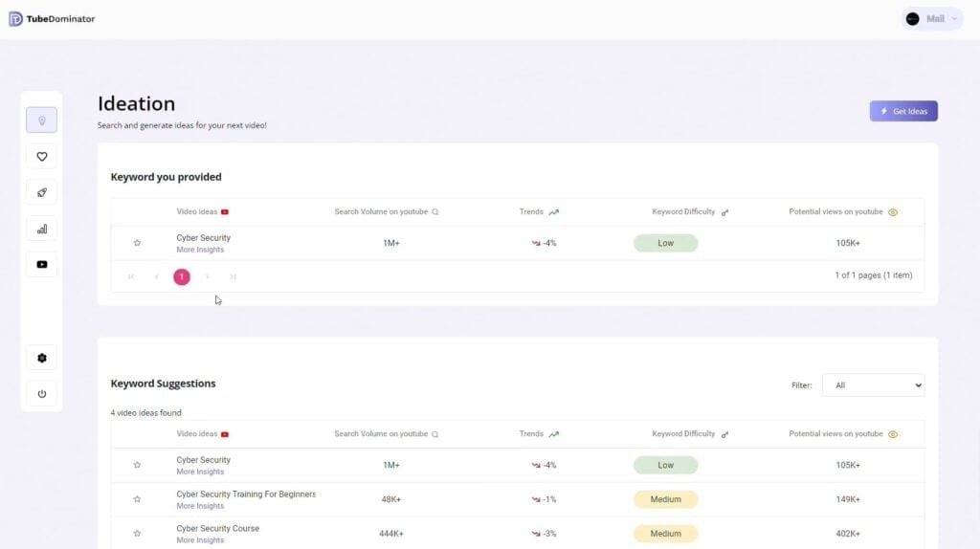Star the Cyber Security Course suggestion
The width and height of the screenshot is (980, 549).
pyautogui.click(x=137, y=534)
